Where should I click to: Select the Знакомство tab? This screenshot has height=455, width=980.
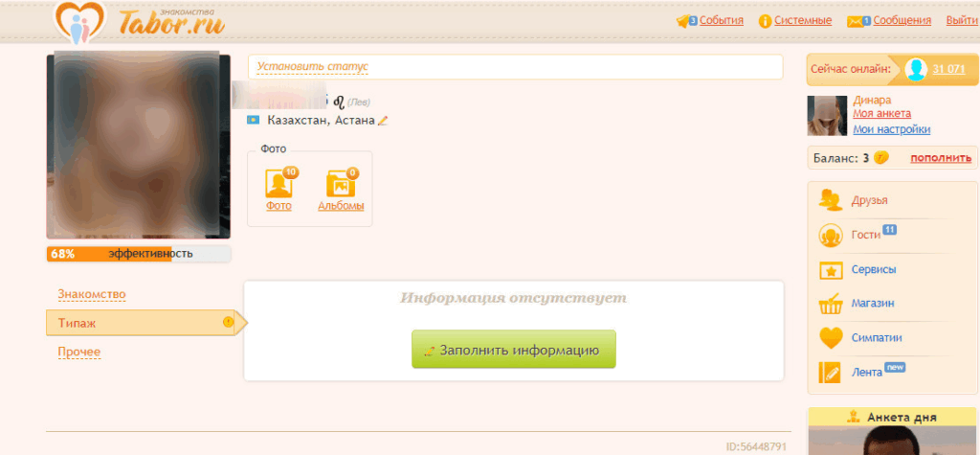pyautogui.click(x=92, y=294)
